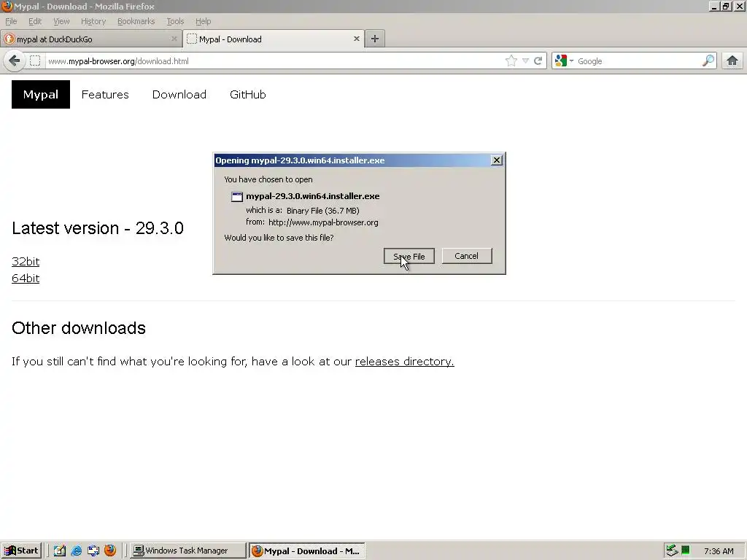747x560 pixels.
Task: Click the search magnifier icon
Action: point(708,61)
